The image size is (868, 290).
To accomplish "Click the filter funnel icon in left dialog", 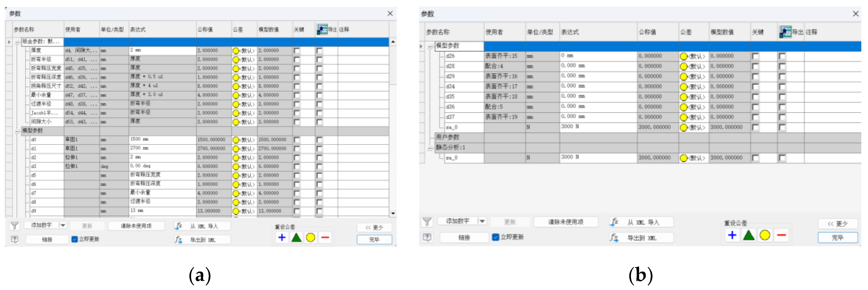I will [15, 226].
